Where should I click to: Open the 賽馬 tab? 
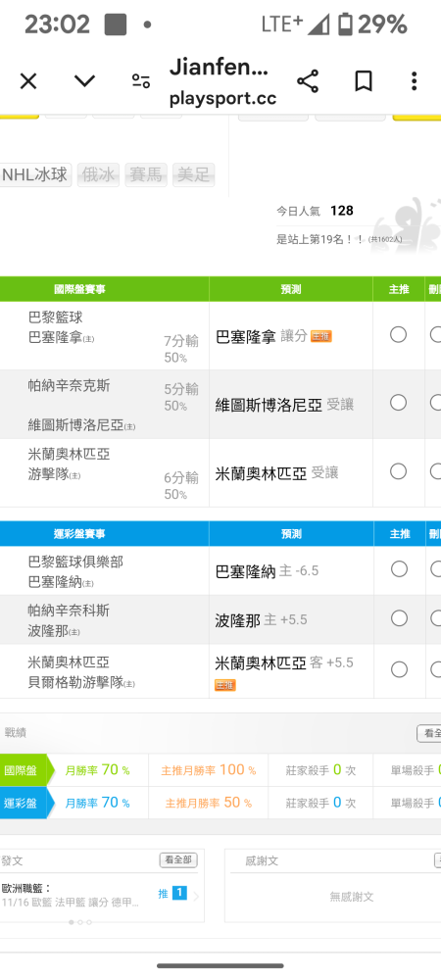point(146,174)
